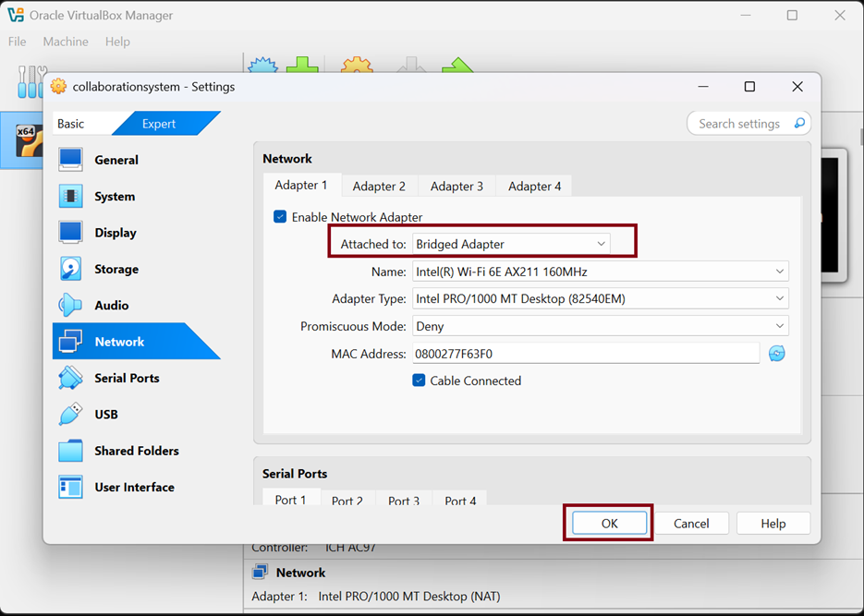Toggle the Enable Network Adapter checkbox
Image resolution: width=864 pixels, height=616 pixels.
280,216
